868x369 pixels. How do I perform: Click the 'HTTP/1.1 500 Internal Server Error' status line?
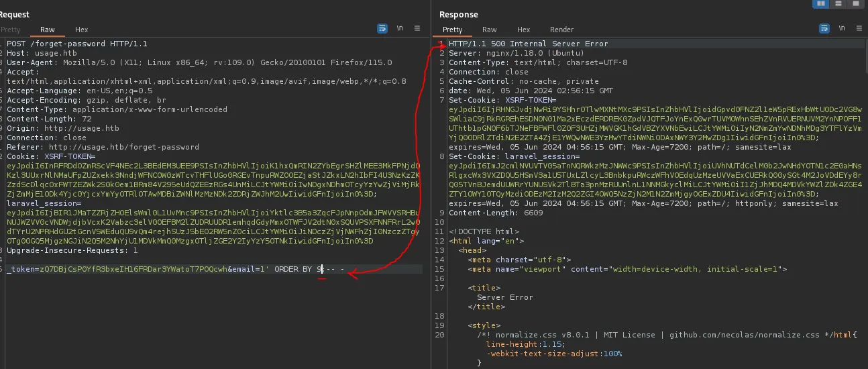pyautogui.click(x=529, y=44)
